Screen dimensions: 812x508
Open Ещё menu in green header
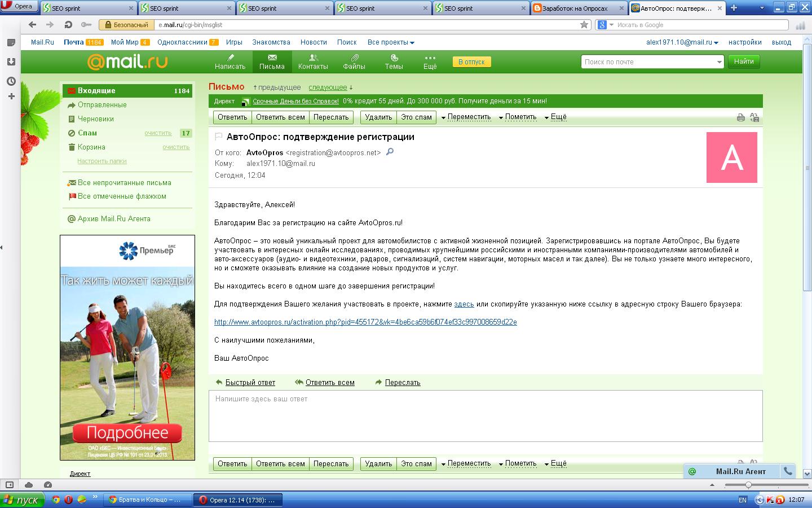[430, 62]
